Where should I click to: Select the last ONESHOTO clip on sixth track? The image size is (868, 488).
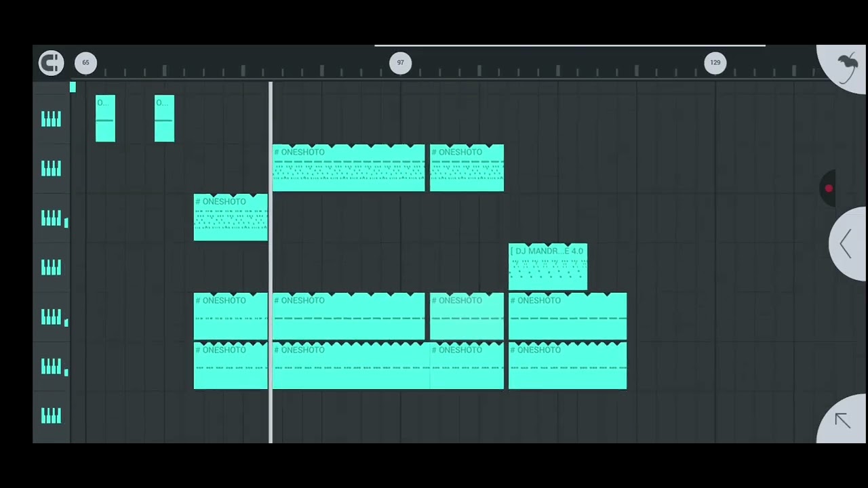click(568, 366)
